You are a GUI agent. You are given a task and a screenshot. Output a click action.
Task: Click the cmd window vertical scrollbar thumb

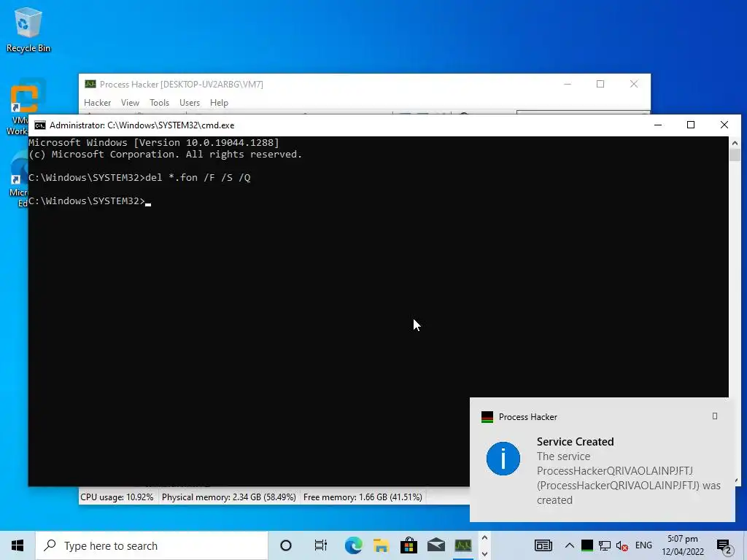click(735, 155)
